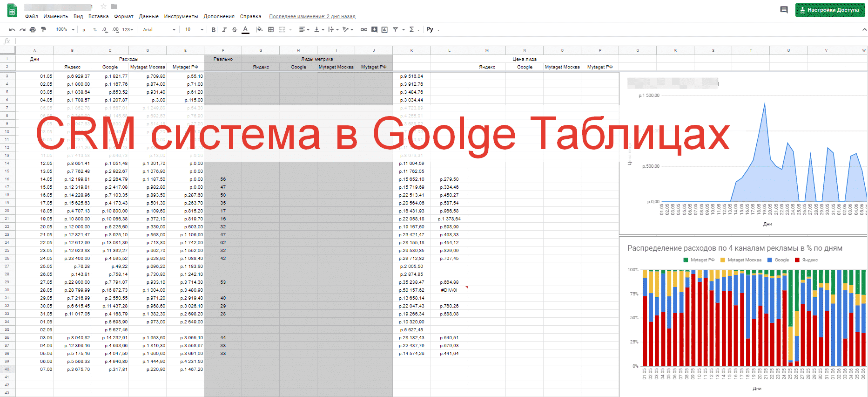The image size is (868, 397).
Task: Star this spreadsheet document
Action: (103, 7)
